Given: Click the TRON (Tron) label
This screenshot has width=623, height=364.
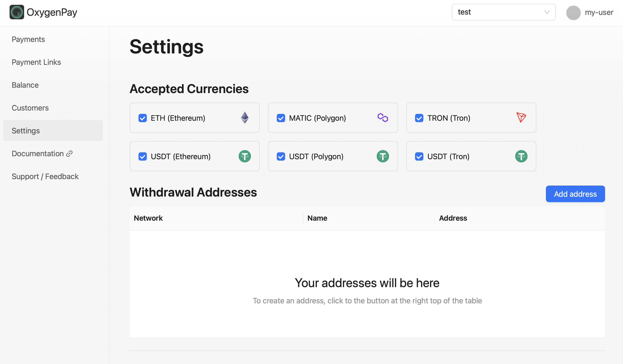Looking at the screenshot, I should pyautogui.click(x=449, y=118).
